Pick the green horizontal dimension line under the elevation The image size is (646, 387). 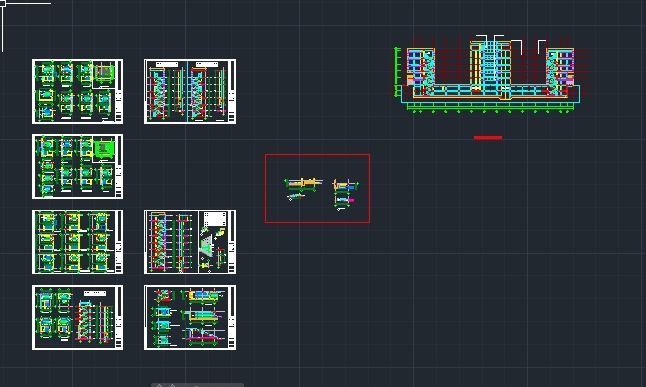pos(490,107)
